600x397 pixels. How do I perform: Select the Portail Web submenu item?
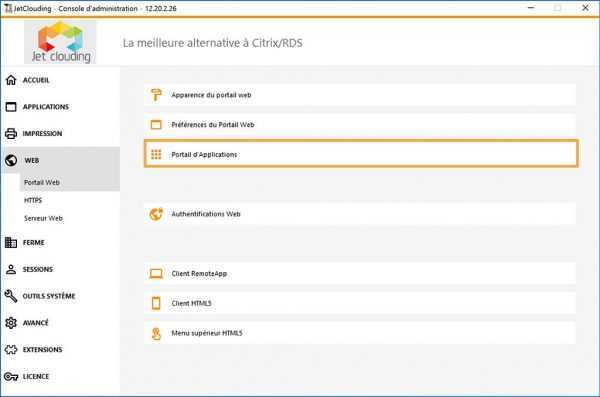point(70,182)
